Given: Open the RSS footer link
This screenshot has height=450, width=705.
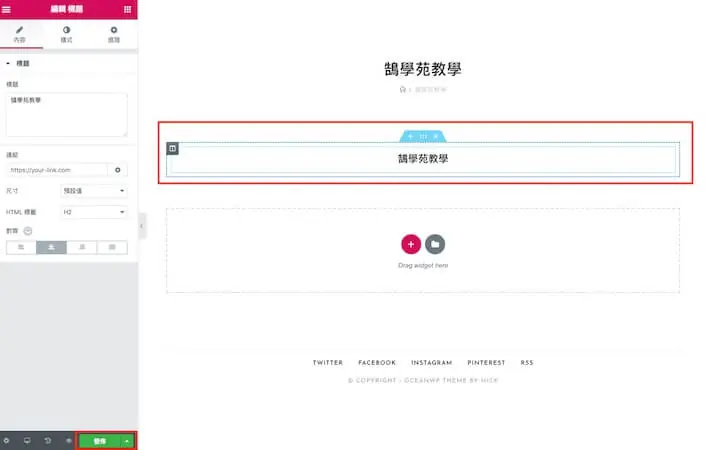Looking at the screenshot, I should (527, 362).
